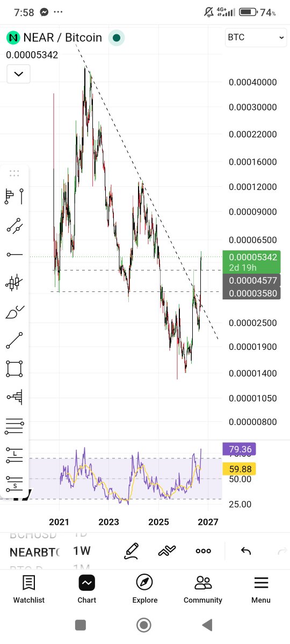290x644 pixels.
Task: Select the rectangle shape tool
Action: click(x=15, y=369)
